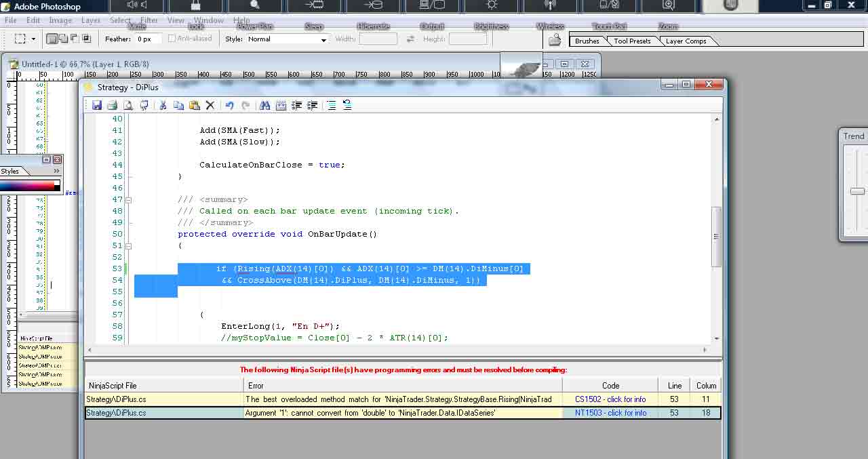The image size is (868, 459).
Task: Click the Zoom magnifier icon in top overlay
Action: 669,5
